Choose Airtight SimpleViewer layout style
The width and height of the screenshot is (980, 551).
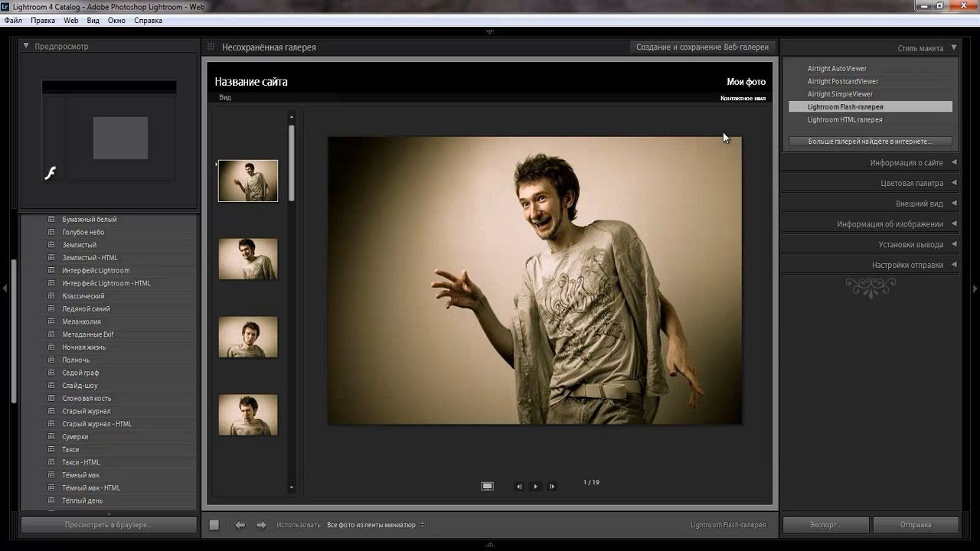[840, 94]
